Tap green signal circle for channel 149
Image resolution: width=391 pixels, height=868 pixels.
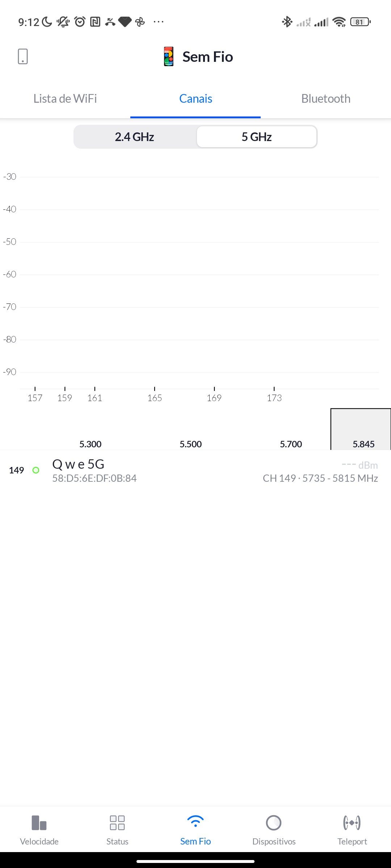tap(36, 470)
